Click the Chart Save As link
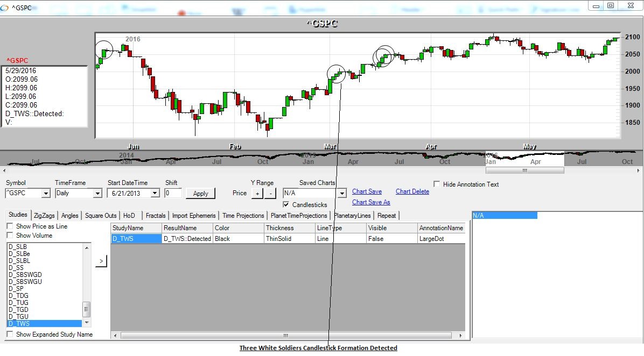This screenshot has height=356, width=644. point(371,202)
